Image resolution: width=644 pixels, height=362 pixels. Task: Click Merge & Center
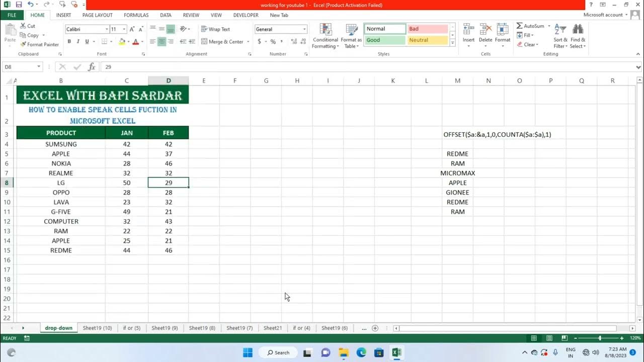(x=222, y=42)
